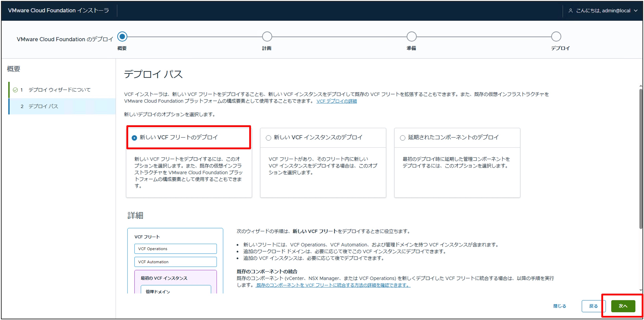
Task: Click the 概要 sidebar heading
Action: (x=14, y=69)
